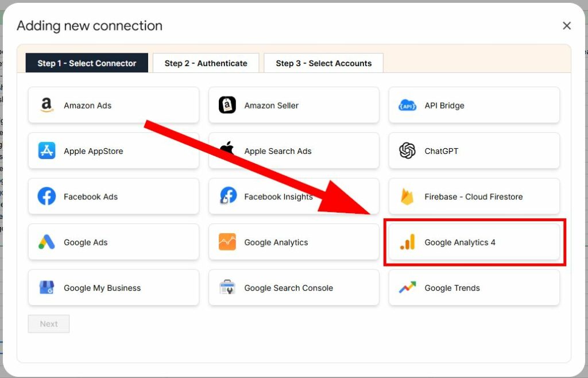Click the Google Trends arrow icon
The height and width of the screenshot is (378, 588).
pyautogui.click(x=407, y=288)
